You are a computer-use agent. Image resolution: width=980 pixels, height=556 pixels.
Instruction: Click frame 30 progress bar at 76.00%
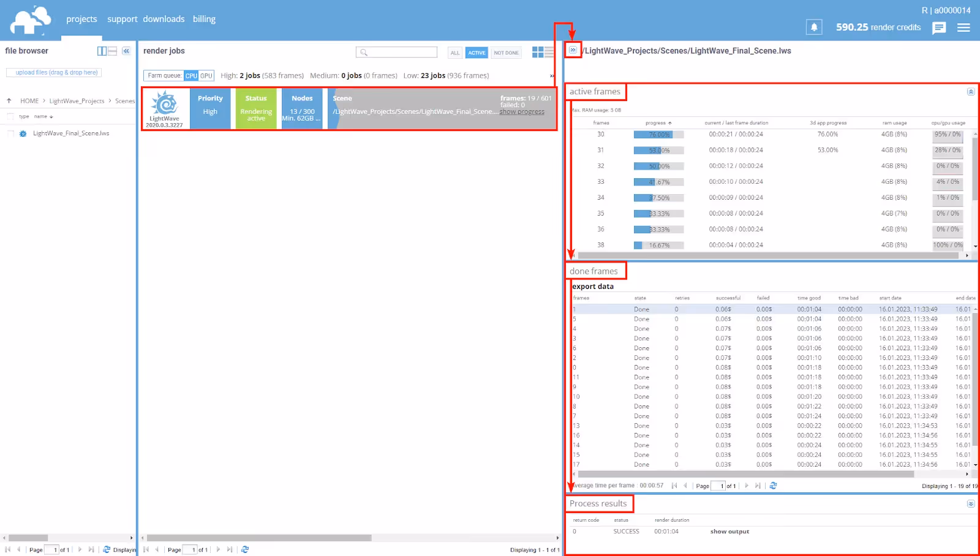tap(658, 135)
